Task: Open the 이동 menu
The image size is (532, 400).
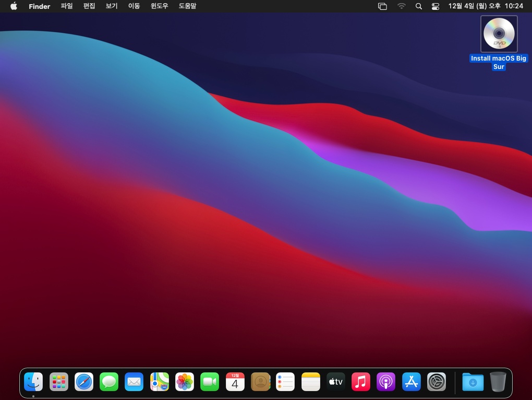Action: click(x=134, y=6)
